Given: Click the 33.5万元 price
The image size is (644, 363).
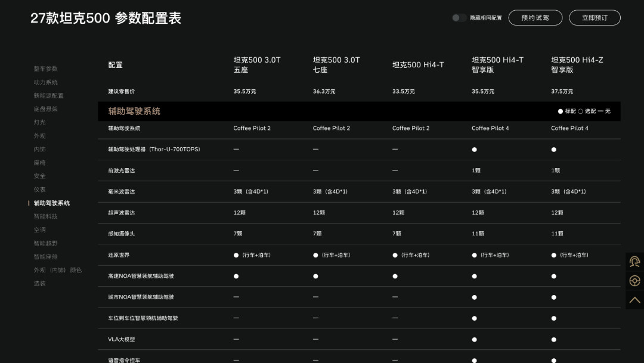Looking at the screenshot, I should point(403,91).
